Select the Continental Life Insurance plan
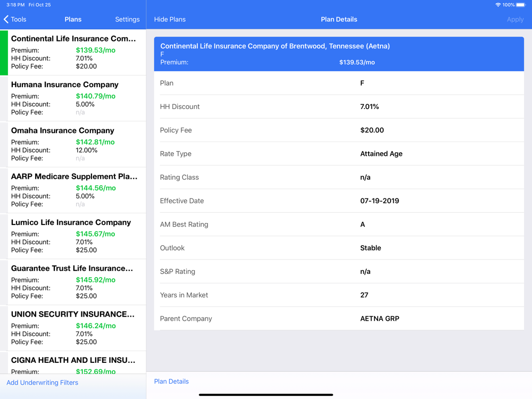Image resolution: width=532 pixels, height=399 pixels. pos(73,52)
